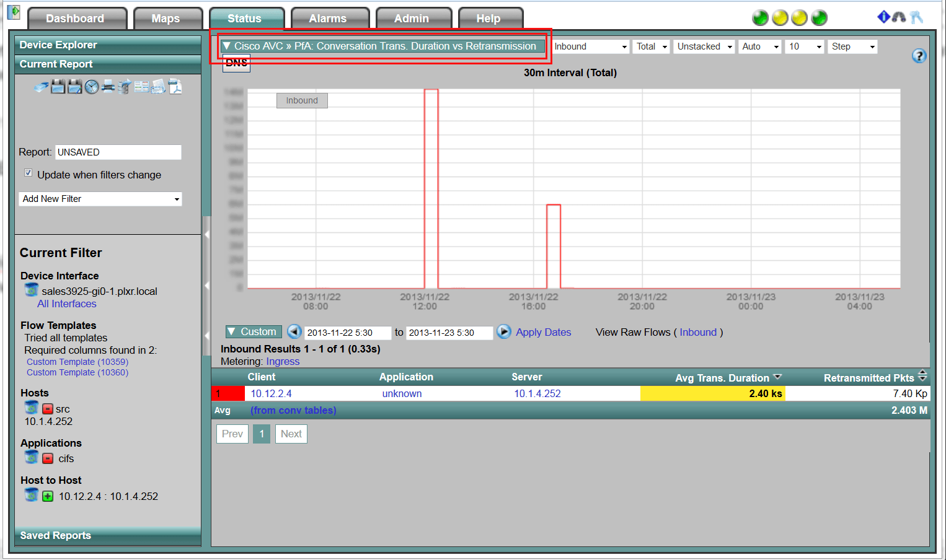Click client IP 10.12.2.4 in results
This screenshot has width=946, height=560.
click(x=271, y=393)
